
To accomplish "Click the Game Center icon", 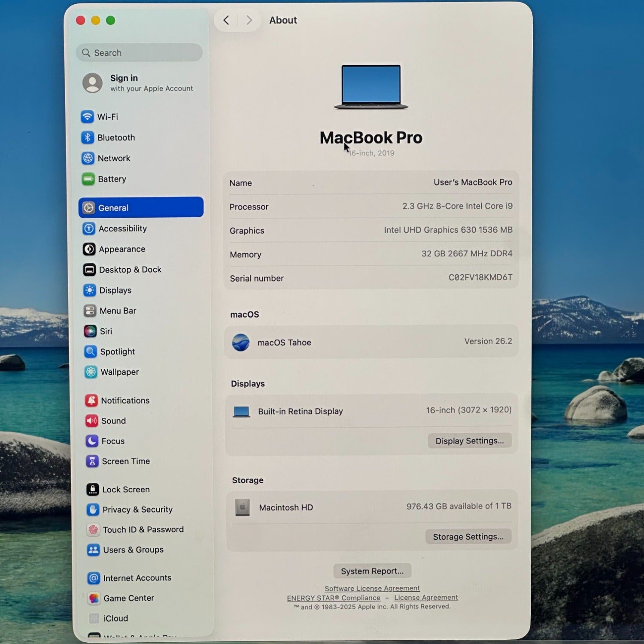I will (x=94, y=598).
